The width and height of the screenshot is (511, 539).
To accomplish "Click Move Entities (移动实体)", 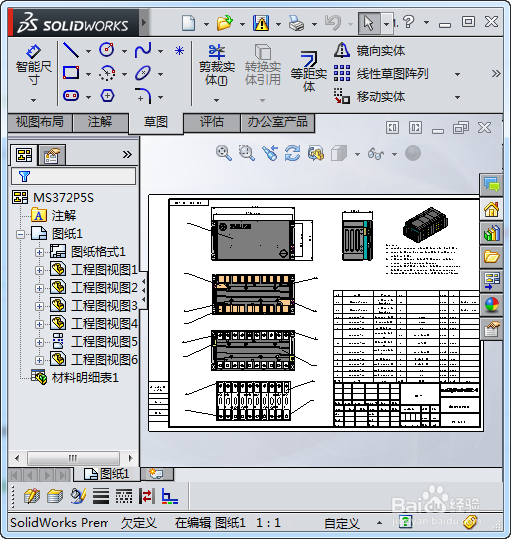I will tap(369, 97).
